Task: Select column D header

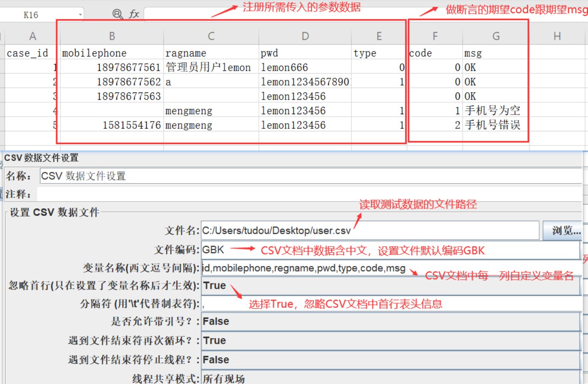Action: (305, 36)
